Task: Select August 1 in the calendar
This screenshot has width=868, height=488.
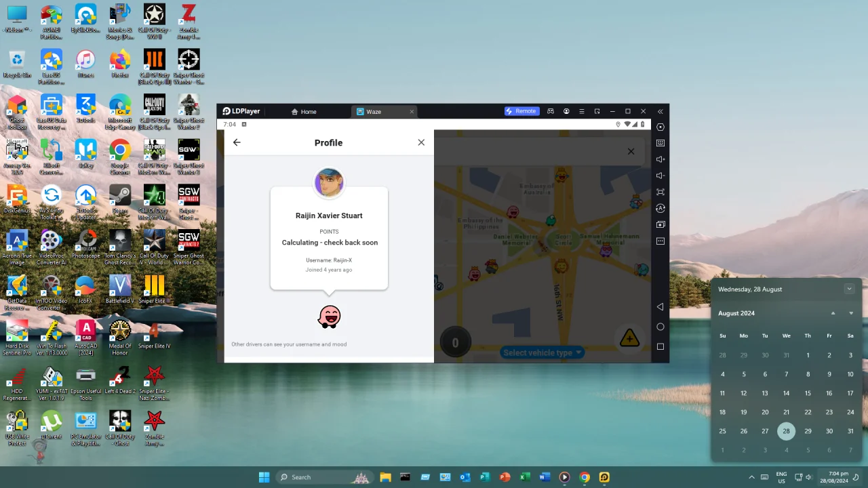Action: tap(808, 355)
